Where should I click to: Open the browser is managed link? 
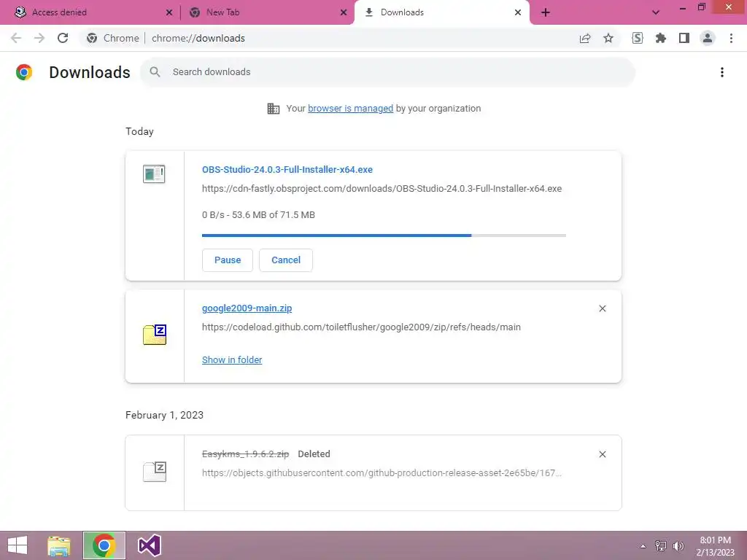351,109
